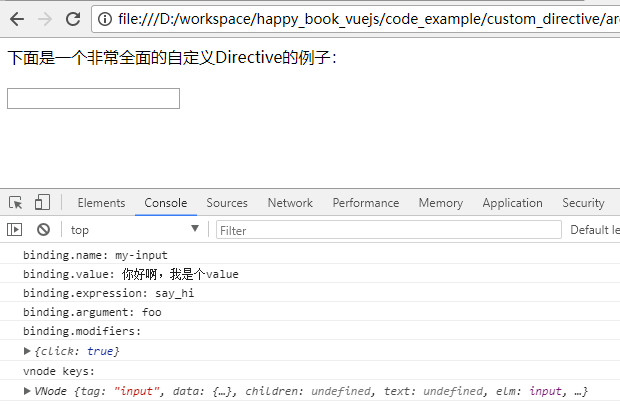This screenshot has width=620, height=404.
Task: Select the Memory tab
Action: coord(440,203)
